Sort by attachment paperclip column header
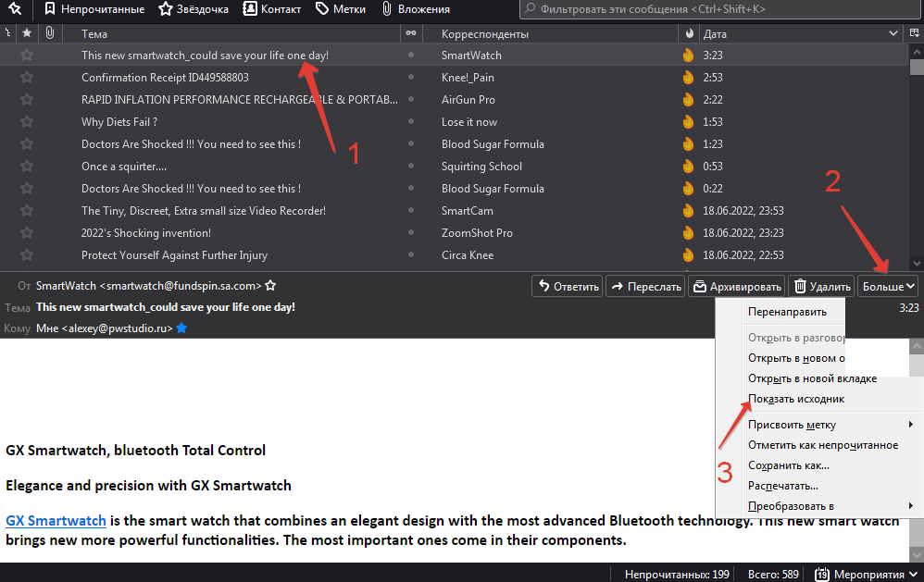The width and height of the screenshot is (924, 582). 50,33
